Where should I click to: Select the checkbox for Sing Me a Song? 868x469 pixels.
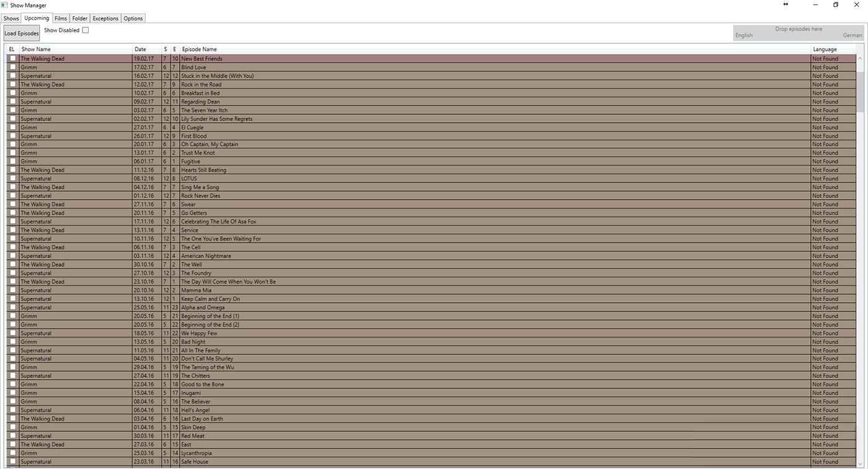pos(12,187)
